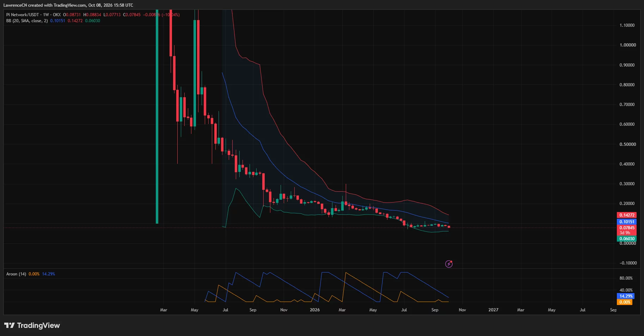644x336 pixels.
Task: Click BB basis value 0.10151 in legend
Action: tap(58, 21)
